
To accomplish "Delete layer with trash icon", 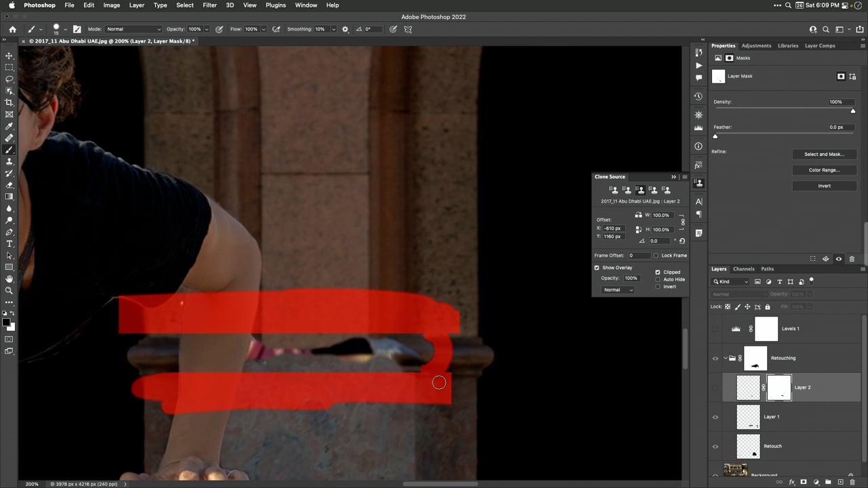I will pyautogui.click(x=852, y=482).
